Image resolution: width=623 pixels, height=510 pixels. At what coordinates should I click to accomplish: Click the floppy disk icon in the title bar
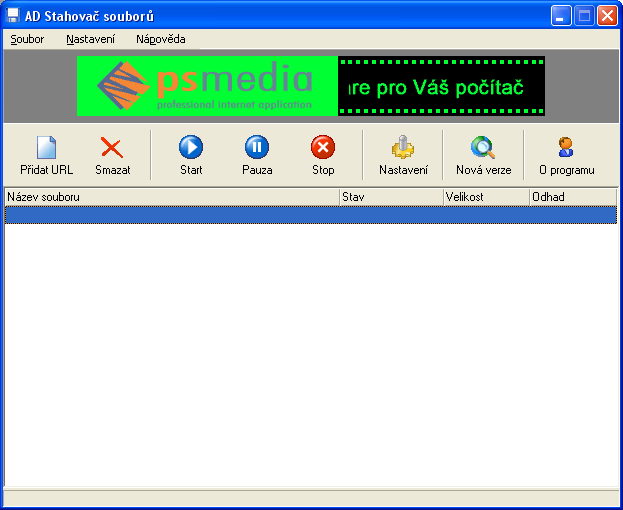click(13, 16)
